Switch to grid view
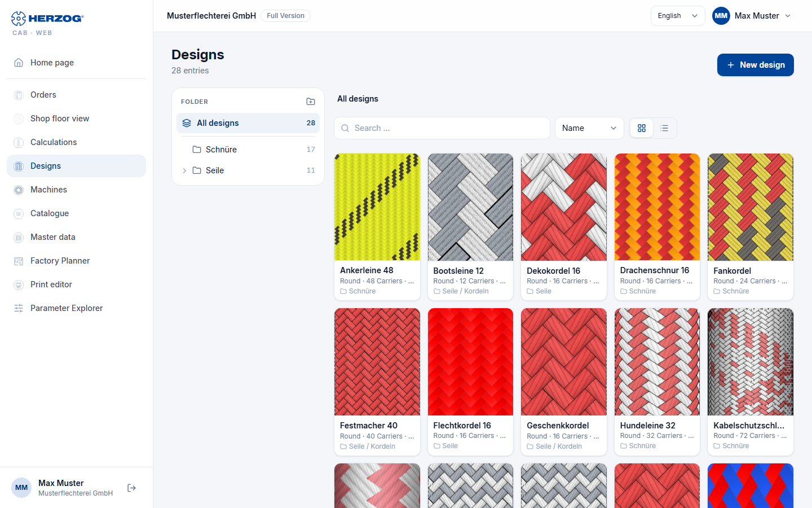Viewport: 812px width, 508px height. click(642, 128)
